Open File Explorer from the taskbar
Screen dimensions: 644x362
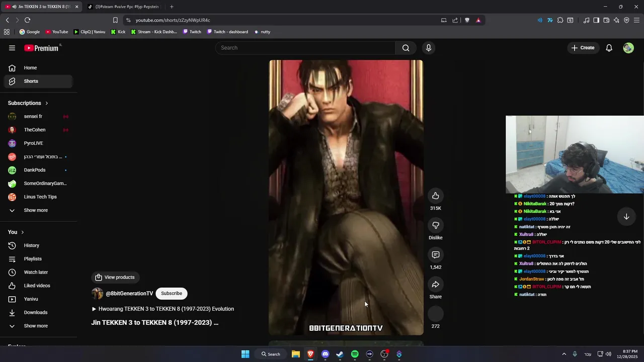click(x=296, y=354)
